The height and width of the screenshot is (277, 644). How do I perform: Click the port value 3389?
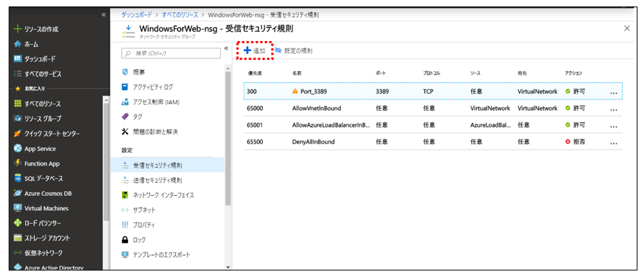382,91
